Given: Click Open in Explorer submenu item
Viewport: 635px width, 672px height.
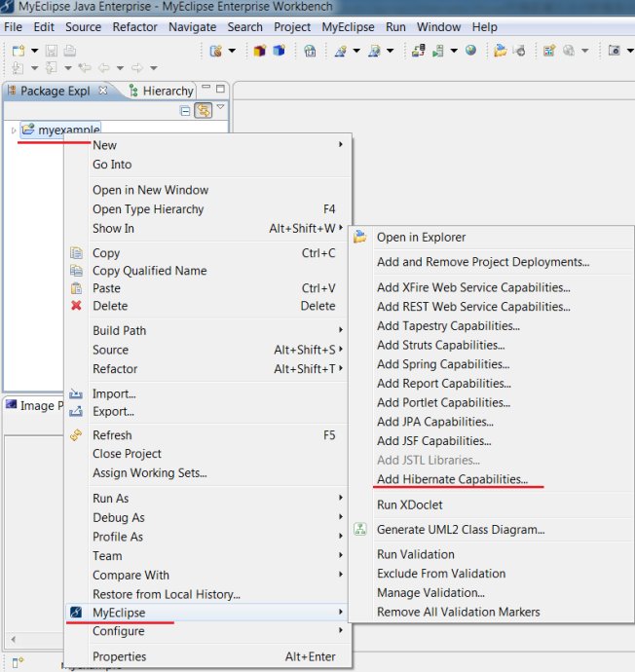Looking at the screenshot, I should click(x=491, y=238).
